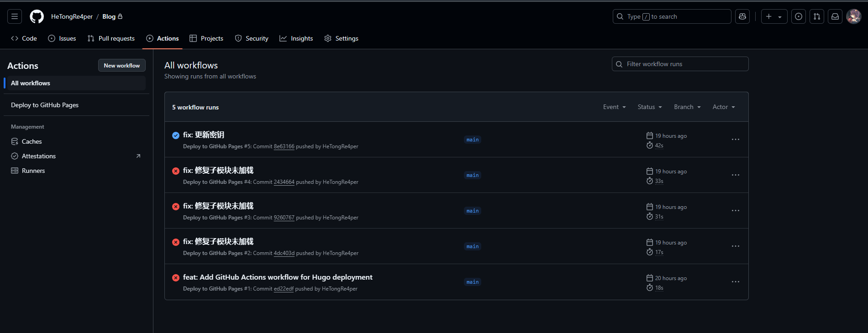Select Deploy to GitHub Pages workflow
The height and width of the screenshot is (333, 868).
pyautogui.click(x=45, y=105)
